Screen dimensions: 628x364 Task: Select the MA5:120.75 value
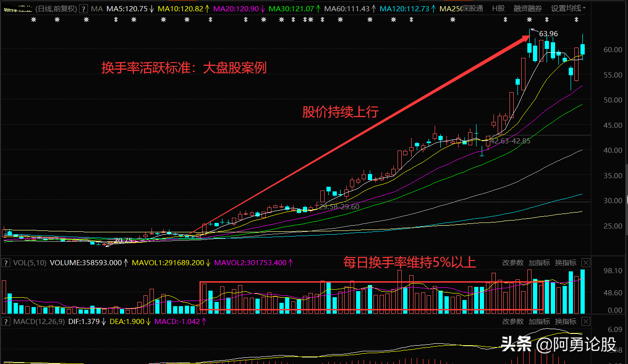point(127,8)
